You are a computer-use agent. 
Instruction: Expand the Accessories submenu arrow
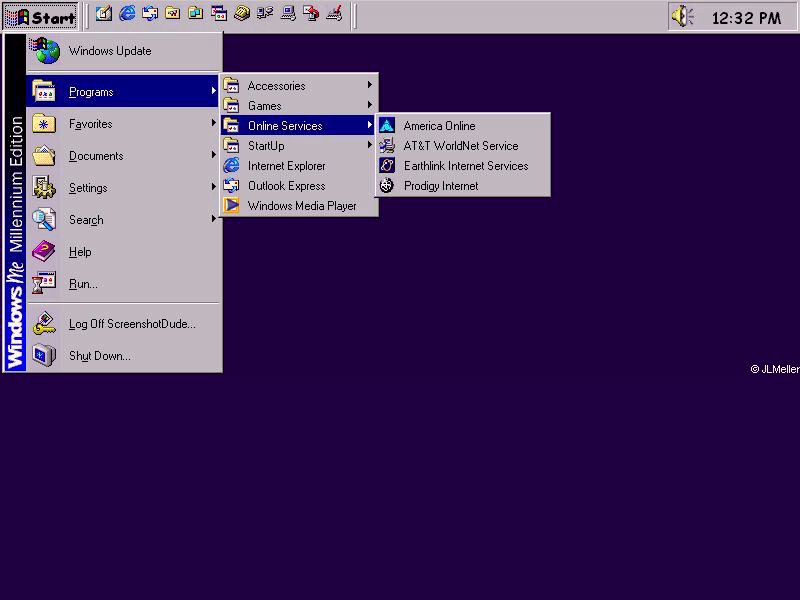pyautogui.click(x=370, y=85)
